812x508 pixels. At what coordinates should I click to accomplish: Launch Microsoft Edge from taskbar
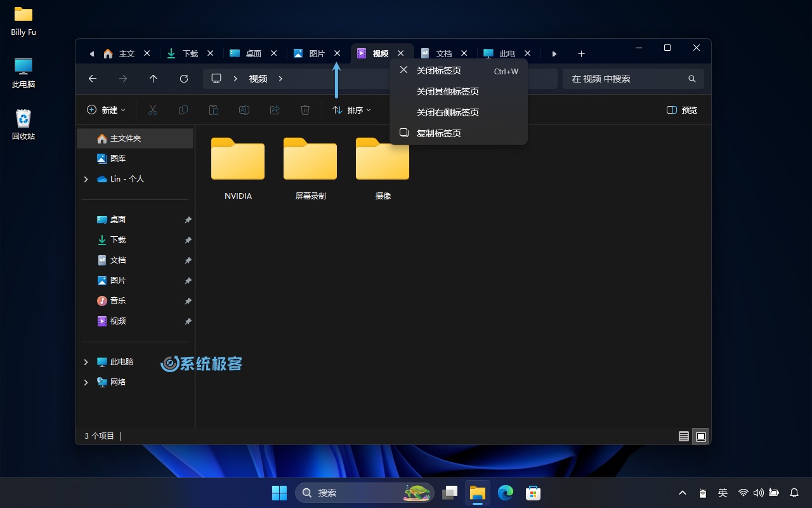(x=506, y=493)
